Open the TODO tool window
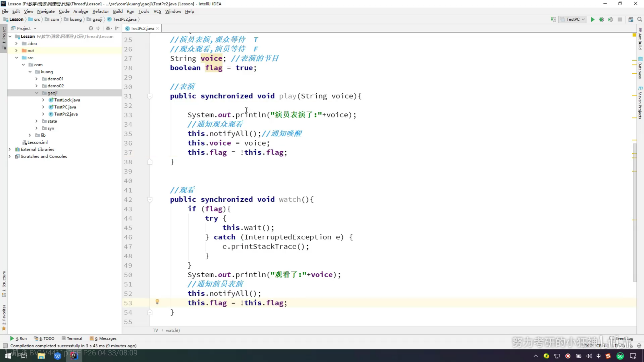This screenshot has width=644, height=362. pos(44,338)
